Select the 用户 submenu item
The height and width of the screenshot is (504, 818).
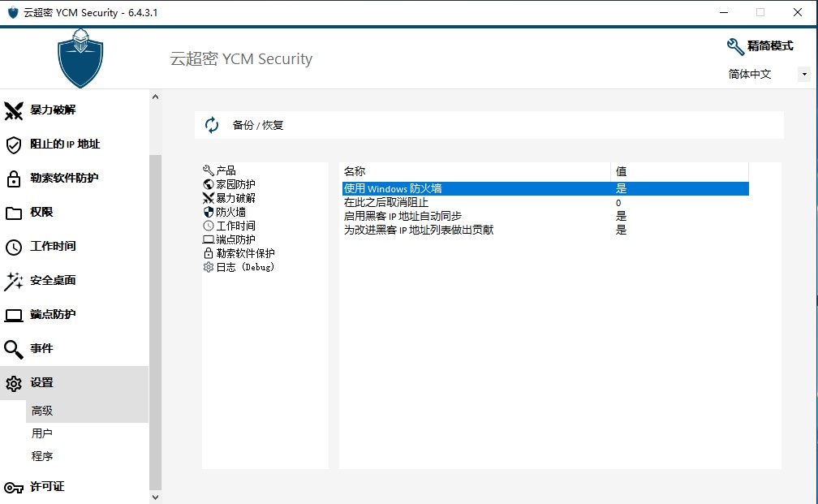[41, 433]
